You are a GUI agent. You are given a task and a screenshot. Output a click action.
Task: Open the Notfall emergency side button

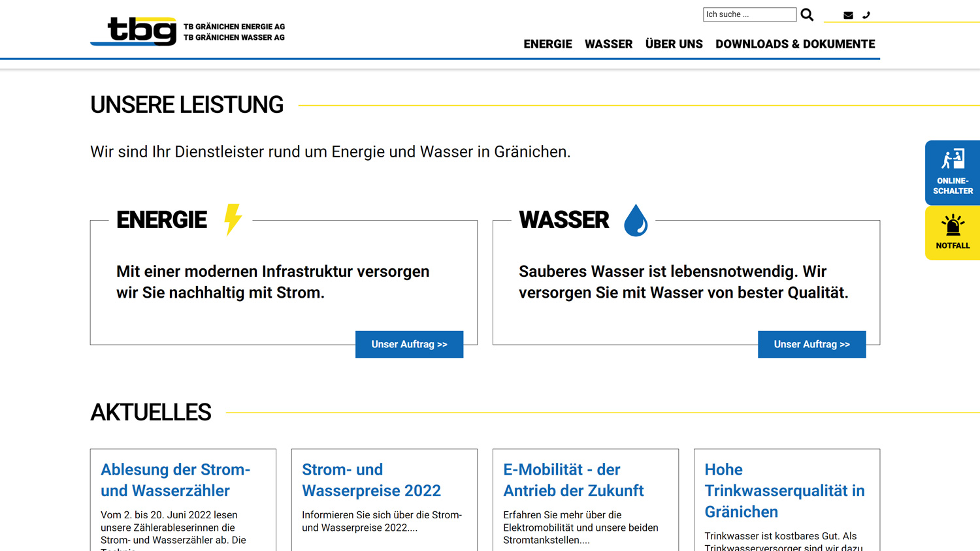point(953,233)
